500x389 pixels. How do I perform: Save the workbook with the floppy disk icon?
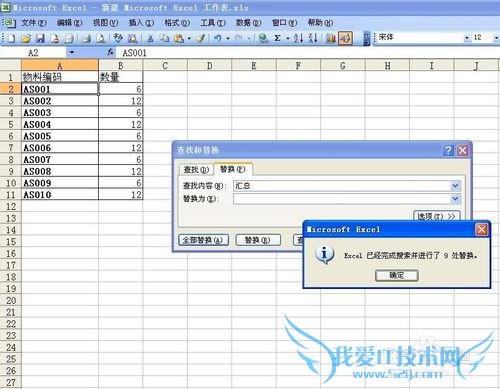tap(40, 38)
